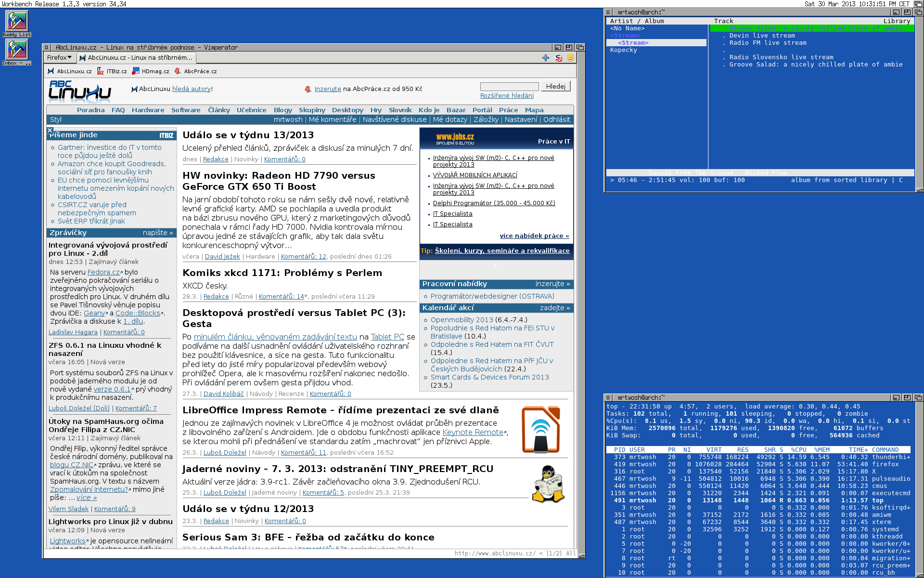This screenshot has height=578, width=924.
Task: Click the cmus terminal window left title-bar gadget
Action: pyautogui.click(x=608, y=12)
